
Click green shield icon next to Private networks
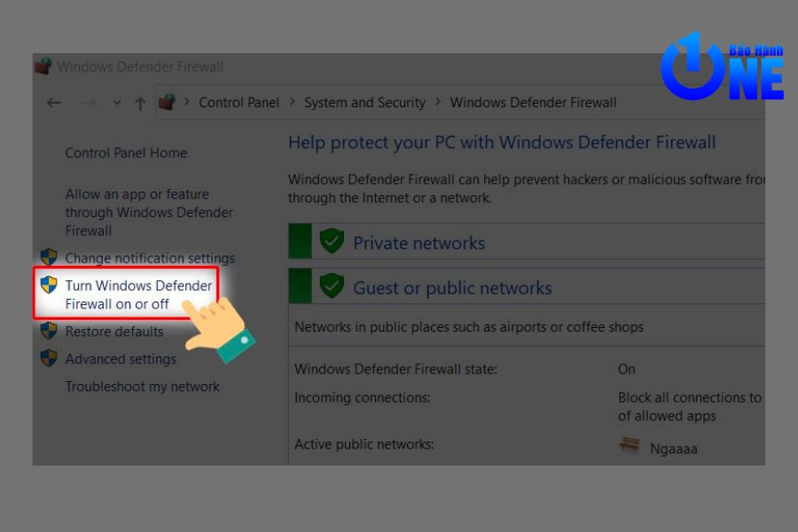(332, 242)
